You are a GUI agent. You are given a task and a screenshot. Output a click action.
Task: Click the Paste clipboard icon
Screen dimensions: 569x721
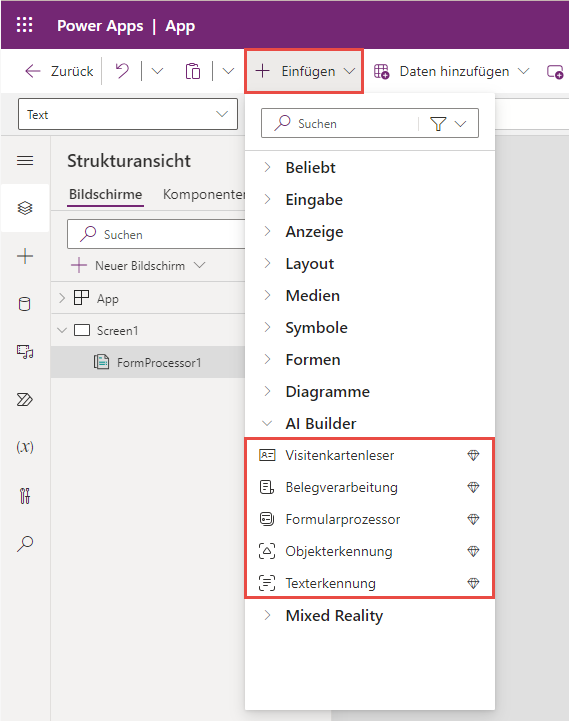tap(193, 71)
